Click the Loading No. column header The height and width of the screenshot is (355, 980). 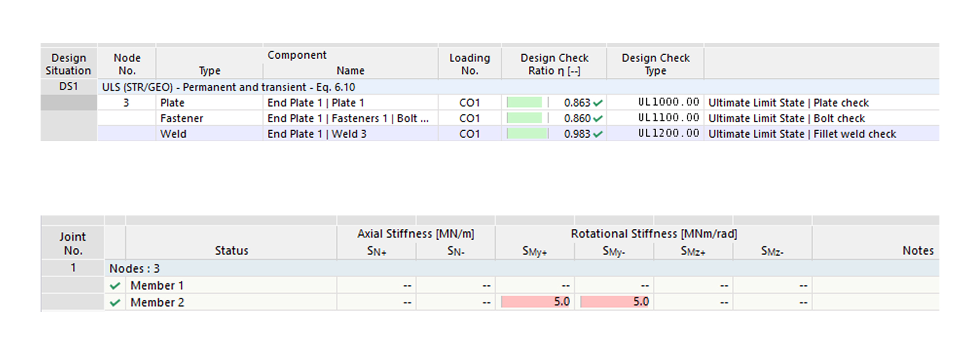click(x=469, y=64)
